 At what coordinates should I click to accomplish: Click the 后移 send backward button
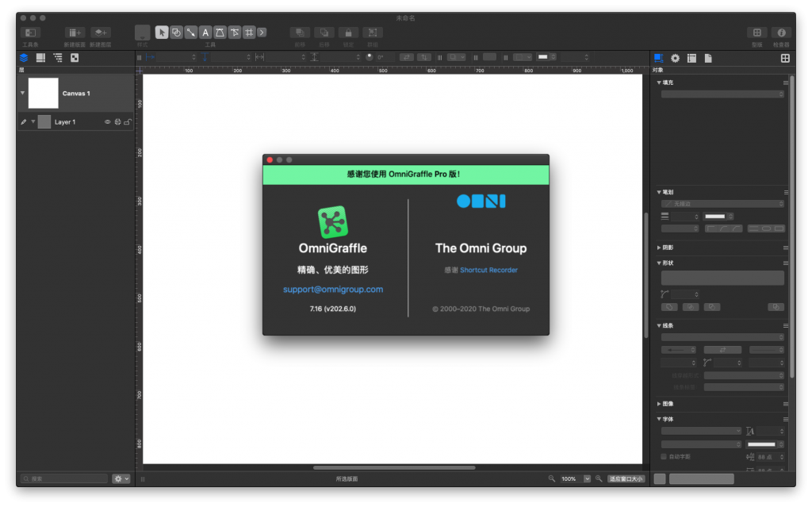coord(324,33)
